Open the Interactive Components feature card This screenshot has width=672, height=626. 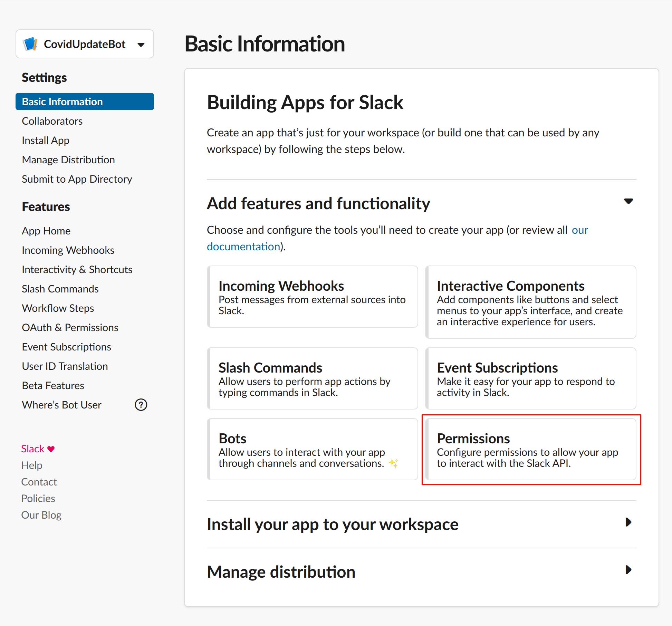(x=531, y=302)
